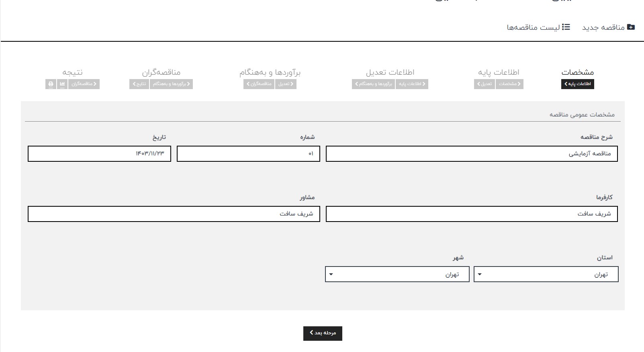Open the شهر dropdown
Viewport: 644px width, 352px height.
pos(397,275)
